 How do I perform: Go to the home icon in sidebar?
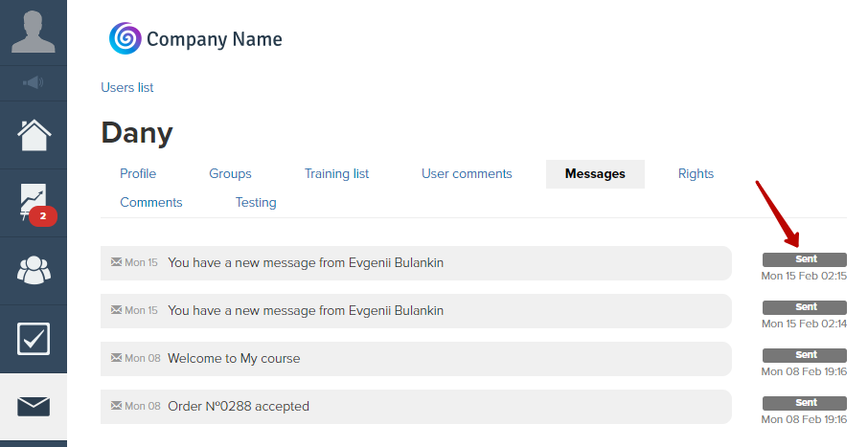[34, 135]
